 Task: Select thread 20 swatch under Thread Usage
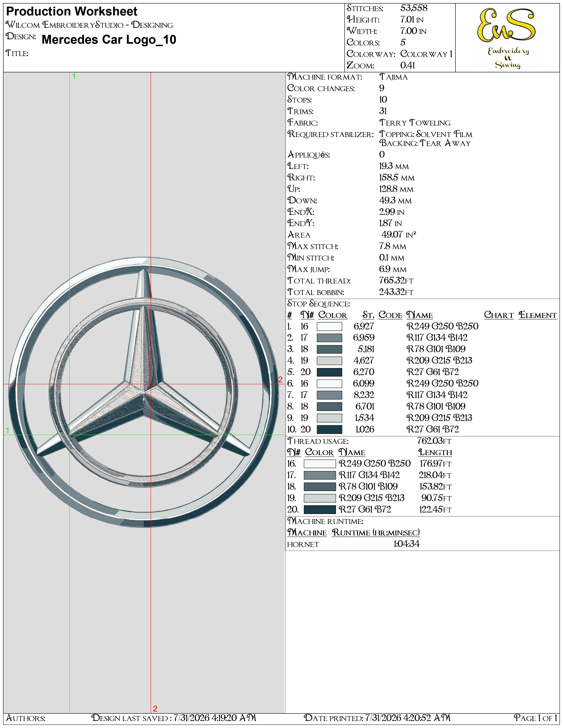319,510
